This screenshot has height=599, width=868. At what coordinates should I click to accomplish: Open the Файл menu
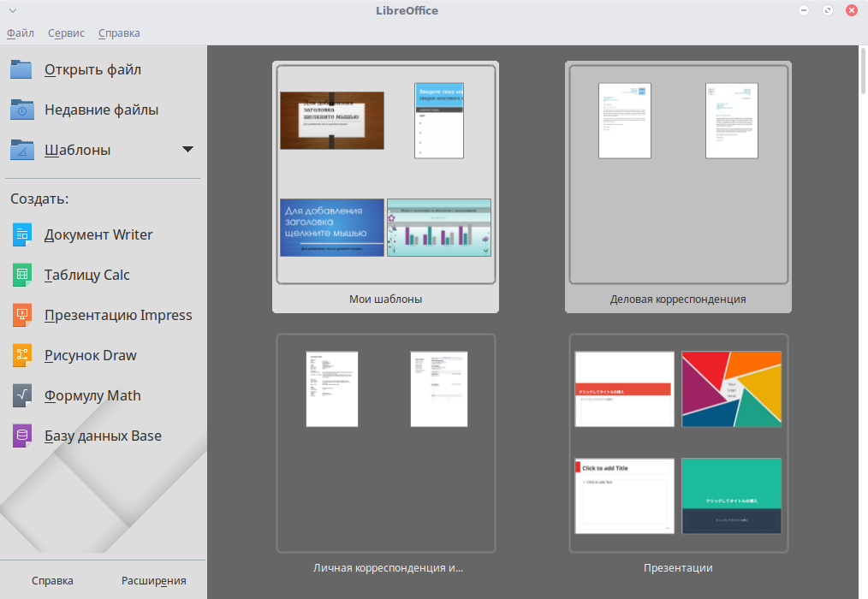(21, 33)
